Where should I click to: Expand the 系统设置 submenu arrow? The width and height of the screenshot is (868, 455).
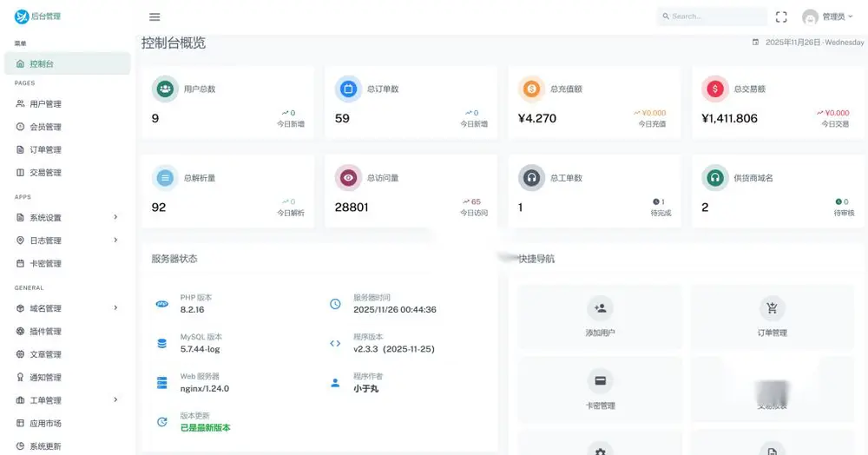115,217
